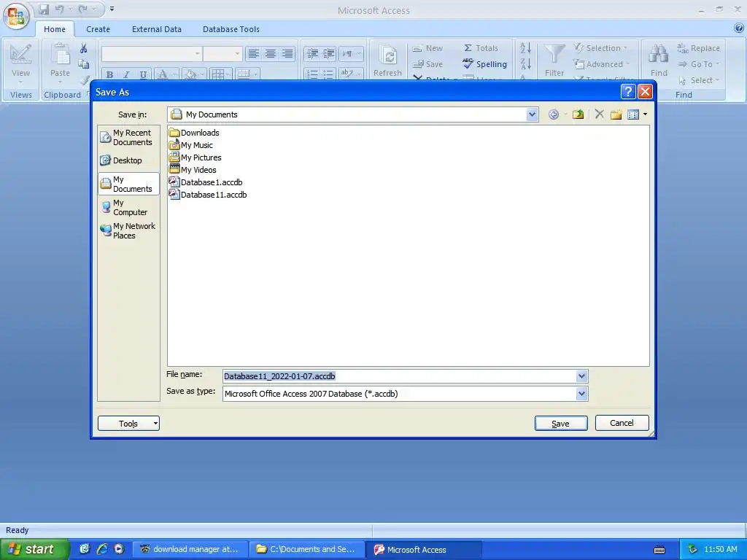Image resolution: width=747 pixels, height=560 pixels.
Task: Open the Go To dropdown
Action: [x=698, y=64]
